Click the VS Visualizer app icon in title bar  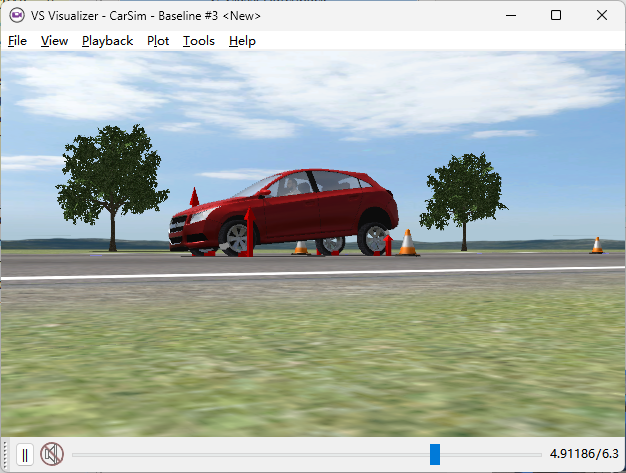tap(17, 15)
